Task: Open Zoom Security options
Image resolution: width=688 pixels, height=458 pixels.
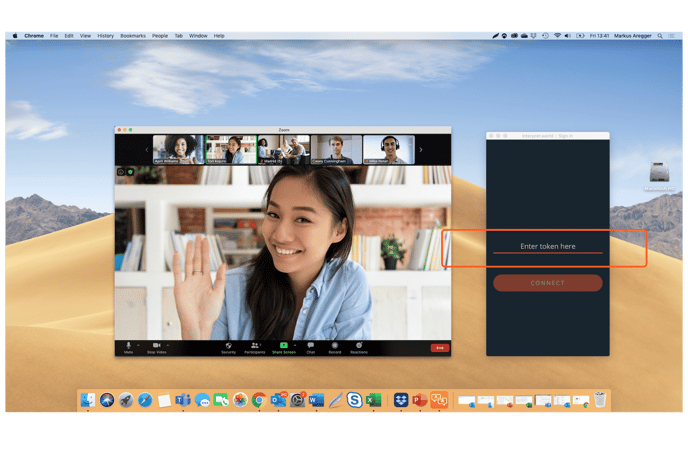Action: pyautogui.click(x=228, y=348)
